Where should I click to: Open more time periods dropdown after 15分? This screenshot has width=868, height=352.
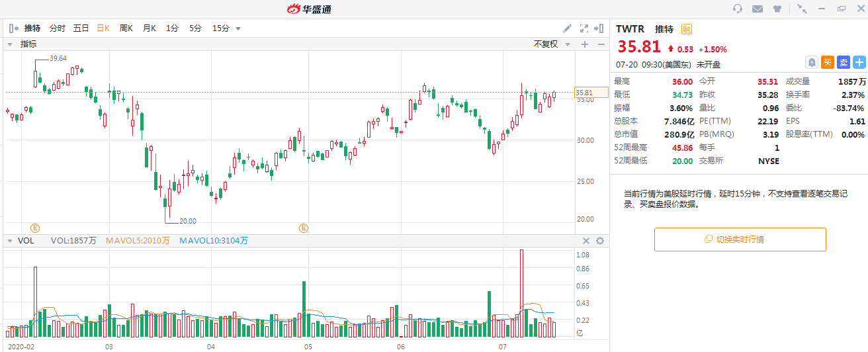[x=238, y=28]
